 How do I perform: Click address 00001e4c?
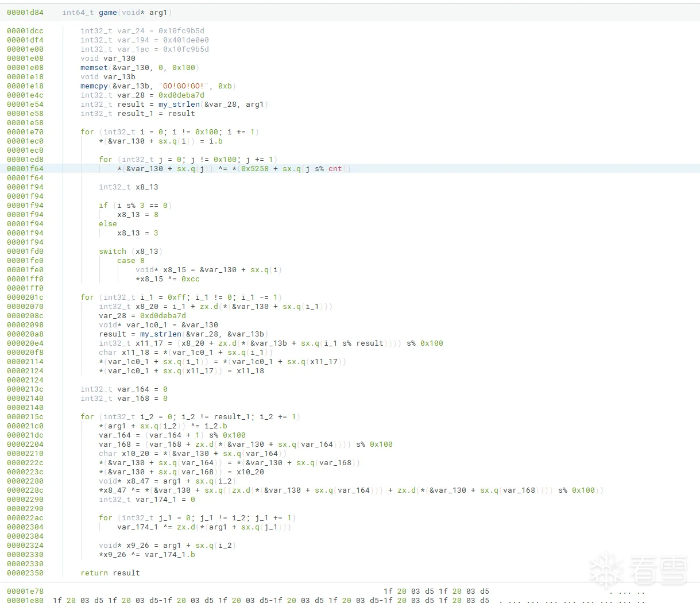(x=25, y=95)
